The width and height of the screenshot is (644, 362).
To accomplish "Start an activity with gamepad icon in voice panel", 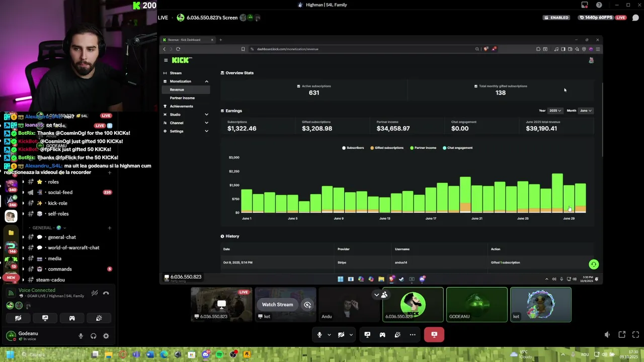I will point(72,318).
